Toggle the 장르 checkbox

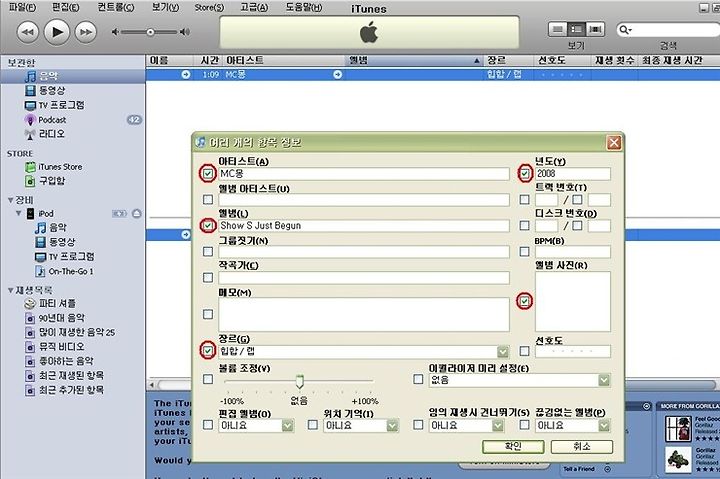pyautogui.click(x=208, y=351)
